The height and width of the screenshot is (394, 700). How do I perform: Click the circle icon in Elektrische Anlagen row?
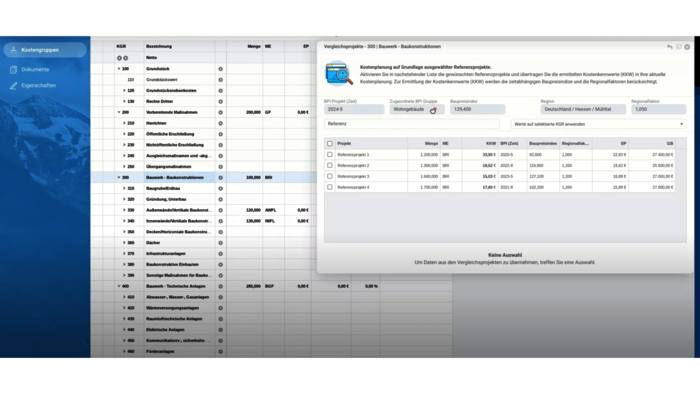tap(221, 330)
